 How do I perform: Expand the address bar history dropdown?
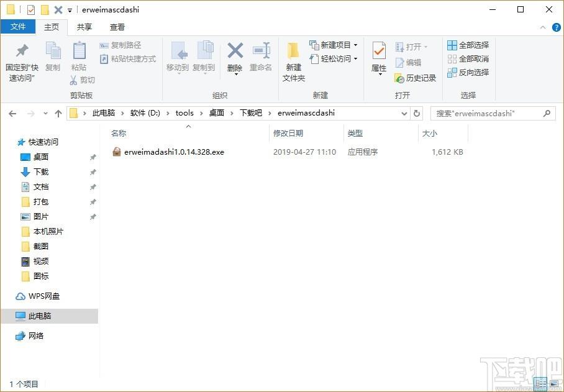pyautogui.click(x=404, y=114)
